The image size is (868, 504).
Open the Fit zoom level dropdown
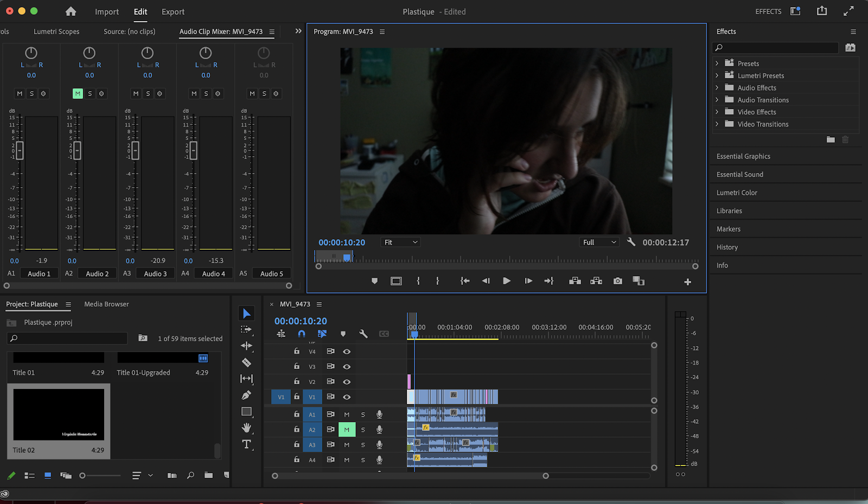point(401,243)
